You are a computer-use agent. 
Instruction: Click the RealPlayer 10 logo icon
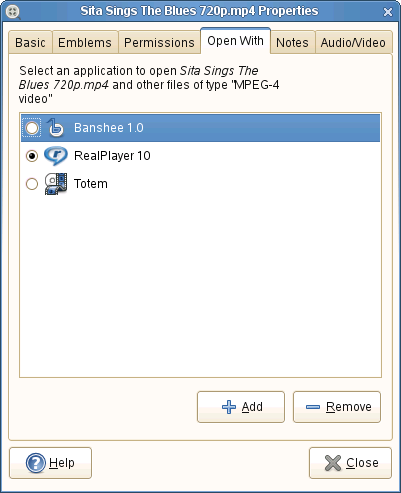coord(56,156)
